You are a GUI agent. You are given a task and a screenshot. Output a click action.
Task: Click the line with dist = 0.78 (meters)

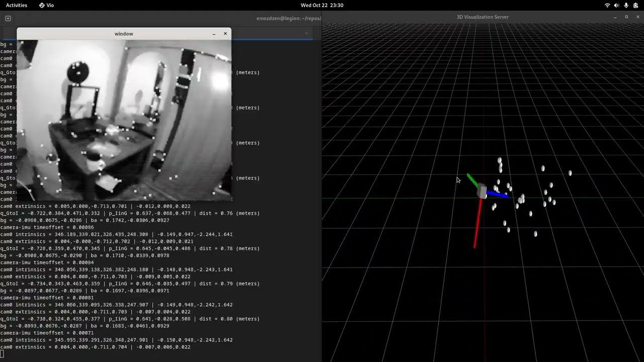pos(130,248)
